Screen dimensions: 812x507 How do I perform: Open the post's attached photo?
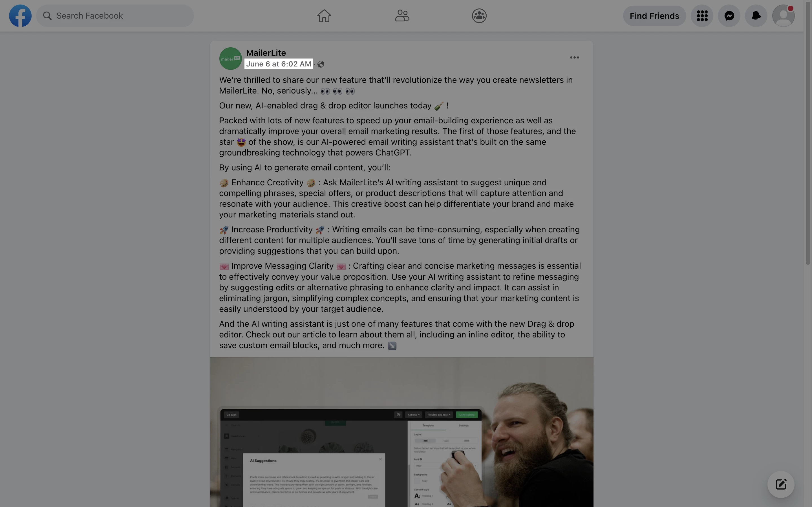point(402,432)
